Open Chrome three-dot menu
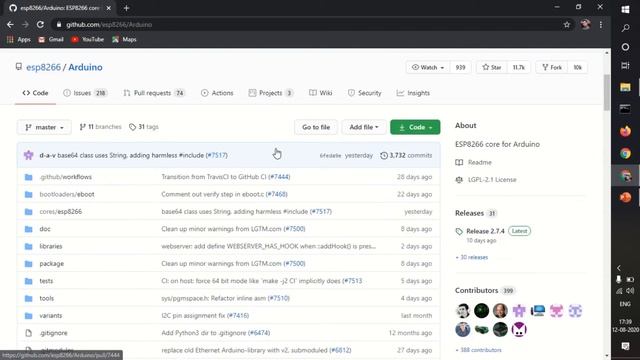The height and width of the screenshot is (360, 640). click(x=601, y=24)
